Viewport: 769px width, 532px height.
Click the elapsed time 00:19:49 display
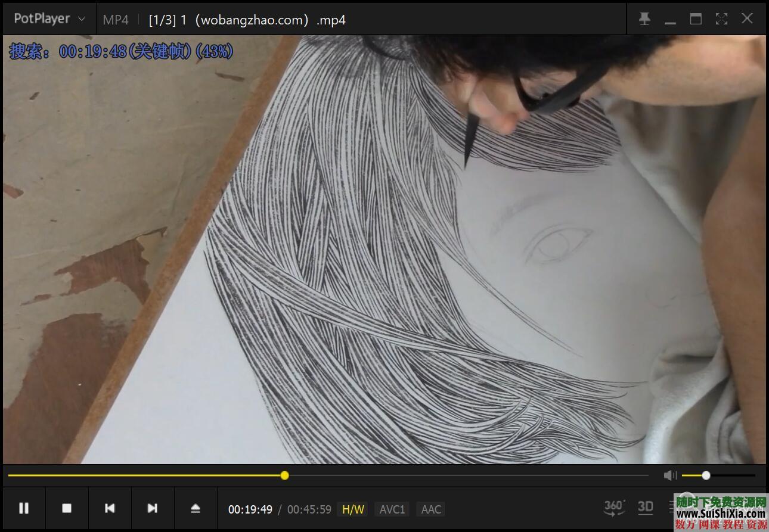250,509
